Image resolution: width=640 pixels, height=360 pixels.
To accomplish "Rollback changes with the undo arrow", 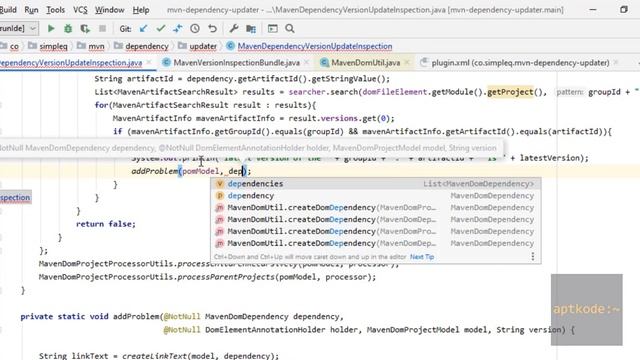I will coord(212,29).
